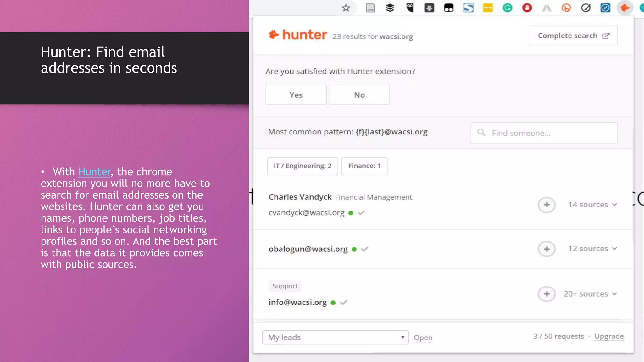This screenshot has width=644, height=362.
Task: Click the Hunter fox extension icon
Action: 625,8
